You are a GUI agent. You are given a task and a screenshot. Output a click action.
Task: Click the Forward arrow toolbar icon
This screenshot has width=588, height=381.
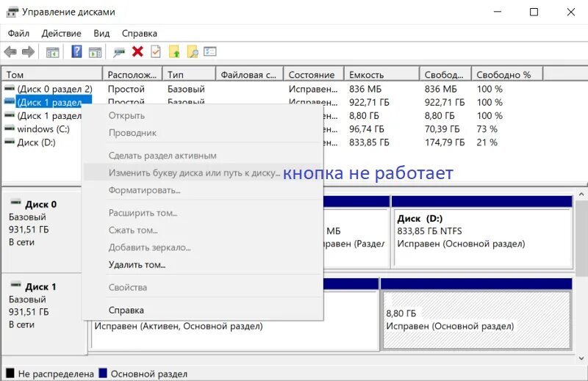point(28,51)
